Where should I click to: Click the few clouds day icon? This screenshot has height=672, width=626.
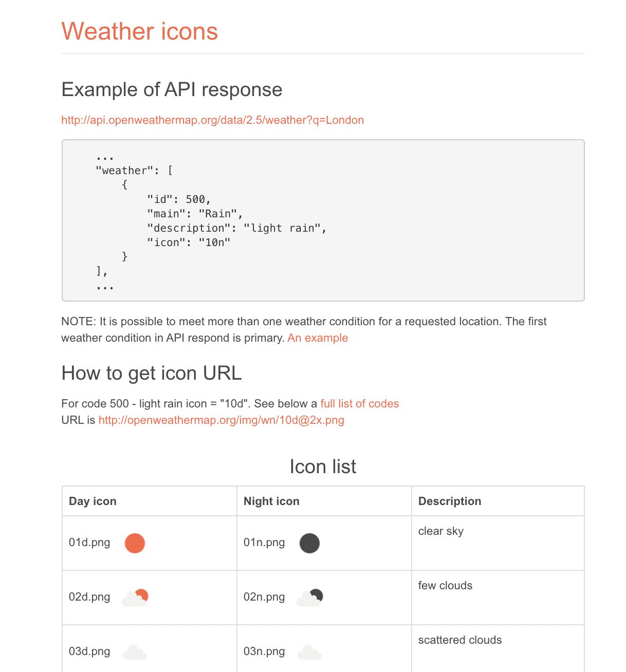pos(135,598)
